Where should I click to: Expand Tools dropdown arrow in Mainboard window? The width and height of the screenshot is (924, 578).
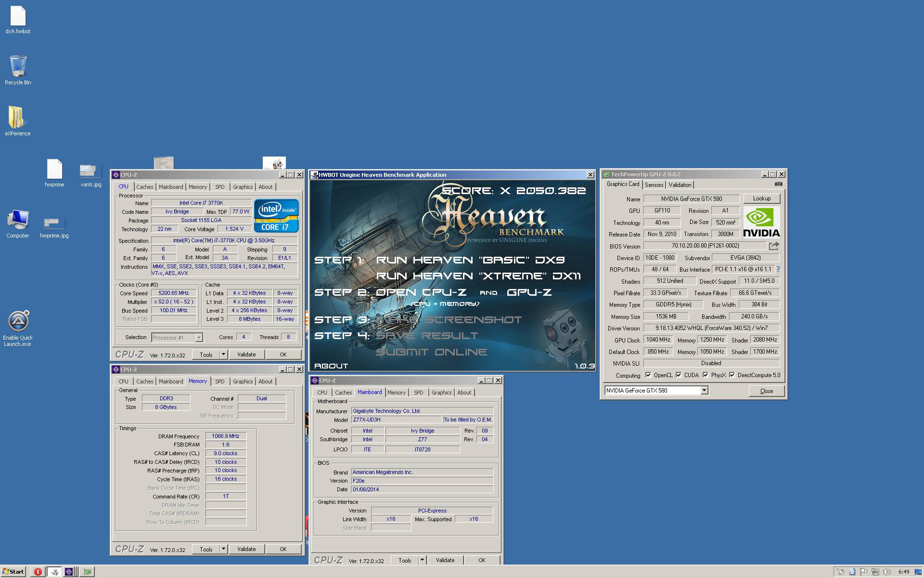coord(422,560)
